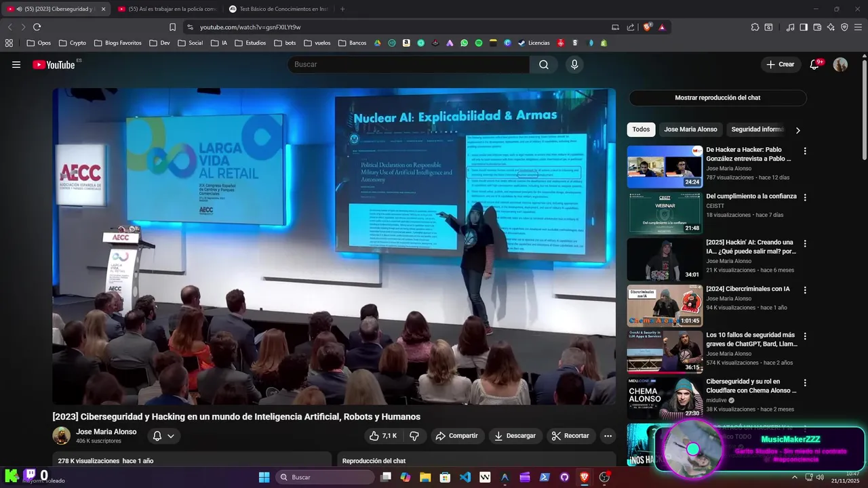This screenshot has width=868, height=488.
Task: Toggle the browser sidebar panel
Action: (804, 27)
